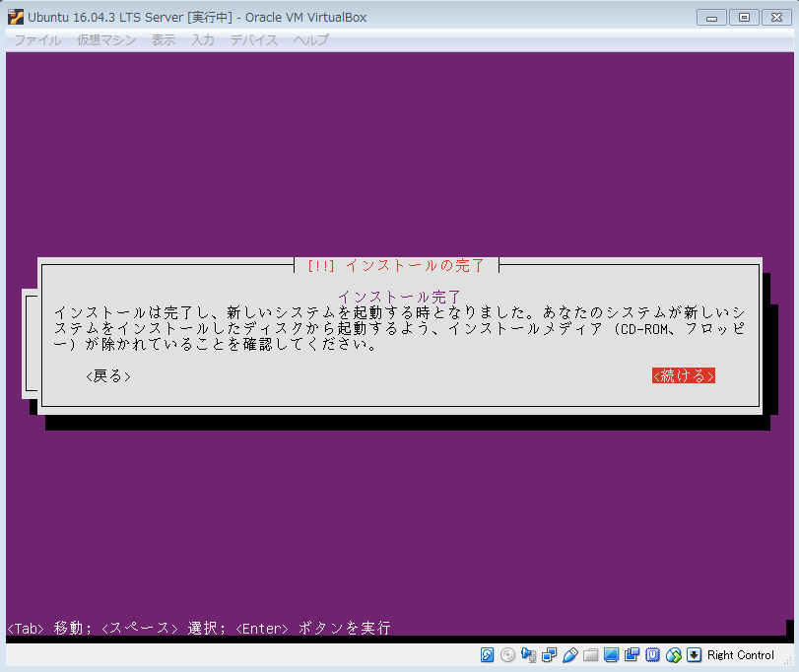Click the VirtualBox icon in title bar
Image resolution: width=799 pixels, height=672 pixels.
(x=16, y=17)
